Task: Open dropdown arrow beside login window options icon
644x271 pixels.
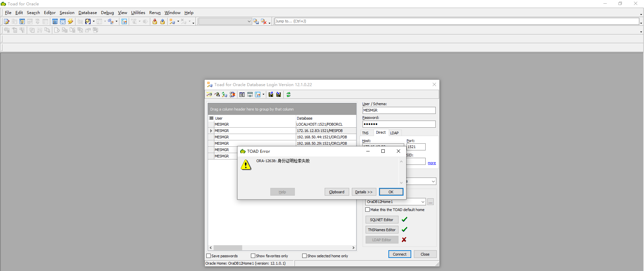Action: coord(263,94)
